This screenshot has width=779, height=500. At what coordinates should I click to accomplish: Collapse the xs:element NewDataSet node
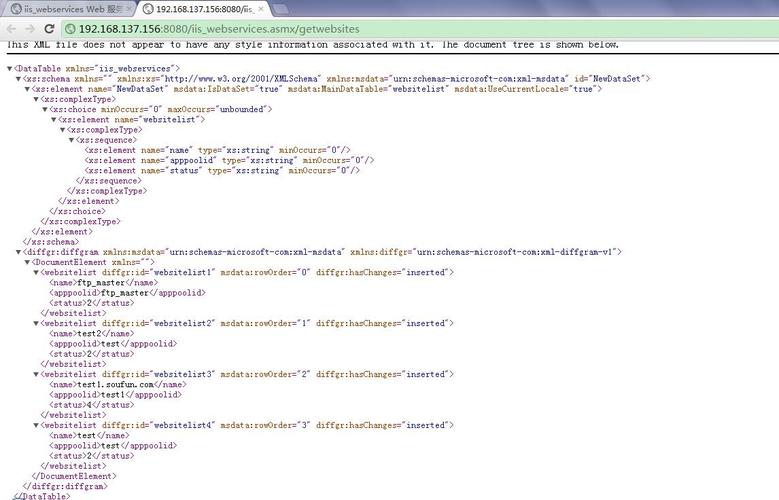26,89
